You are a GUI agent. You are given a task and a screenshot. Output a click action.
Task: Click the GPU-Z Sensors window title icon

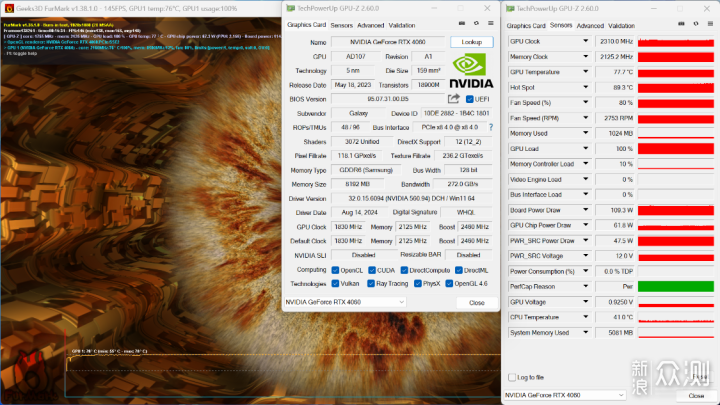[510, 8]
